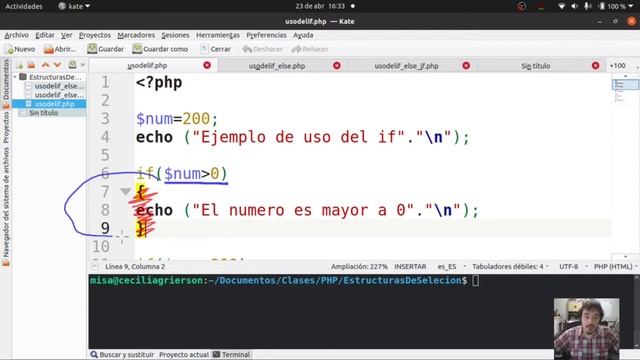Expand Documentos panel toolbar overflow chevron
Image resolution: width=640 pixels, height=360 pixels.
coord(82,65)
